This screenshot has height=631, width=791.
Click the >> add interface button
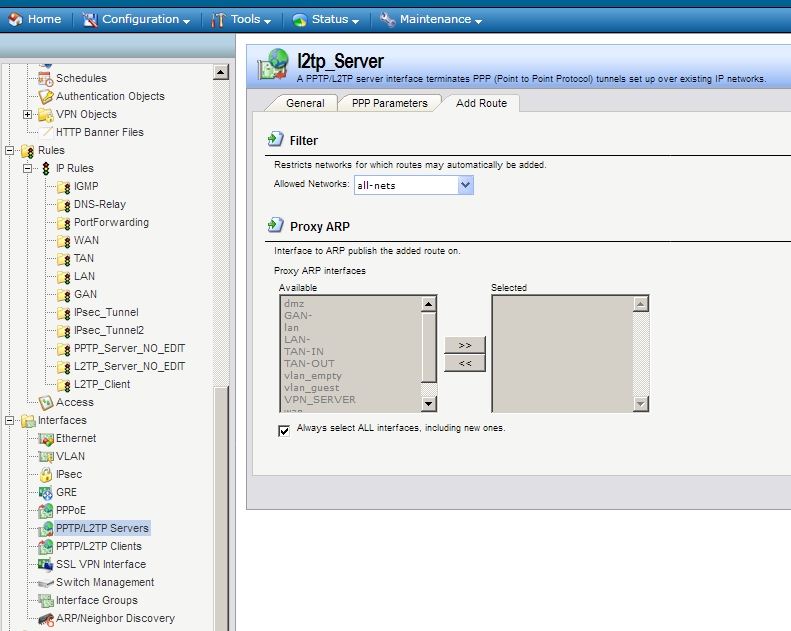coord(465,345)
